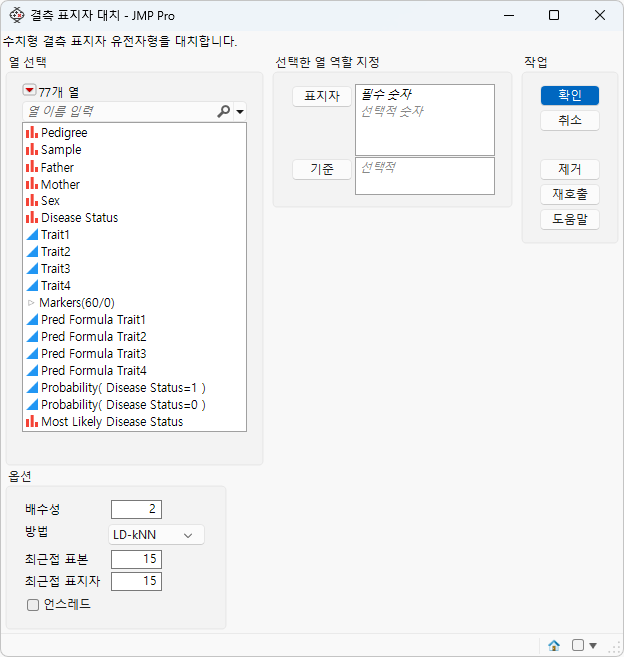Click the nominal icon beside Sex
Image resolution: width=624 pixels, height=657 pixels.
32,201
